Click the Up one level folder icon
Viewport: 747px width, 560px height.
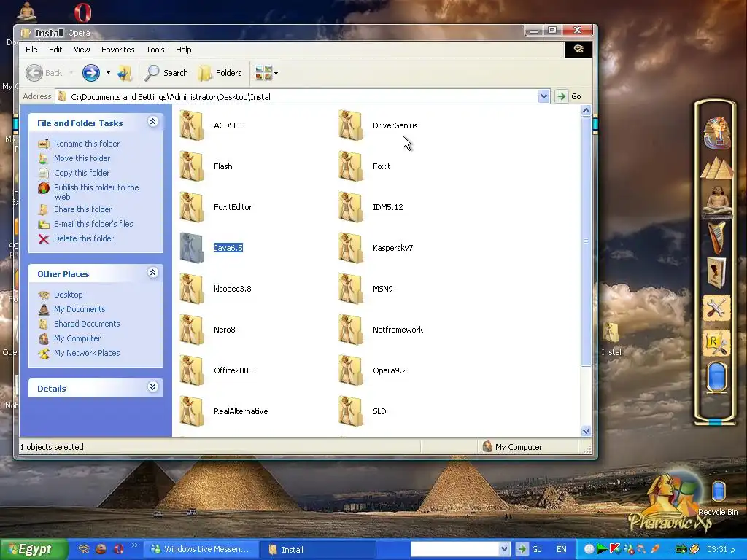pyautogui.click(x=125, y=73)
